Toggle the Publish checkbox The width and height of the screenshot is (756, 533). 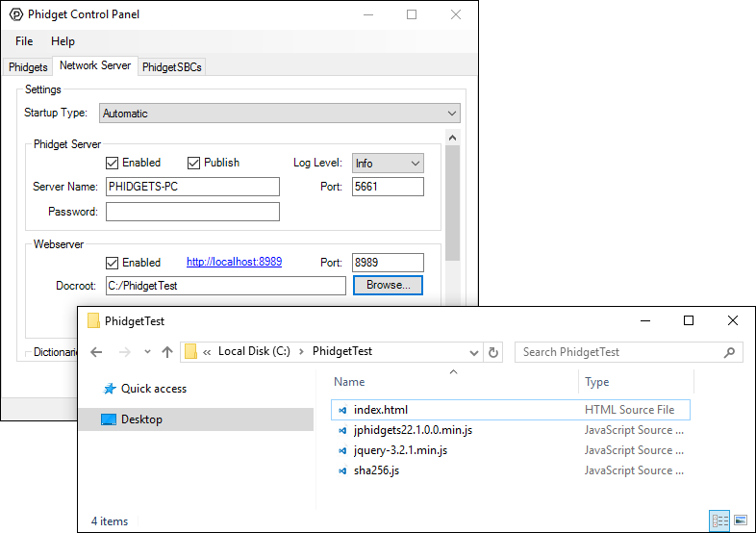[x=194, y=163]
